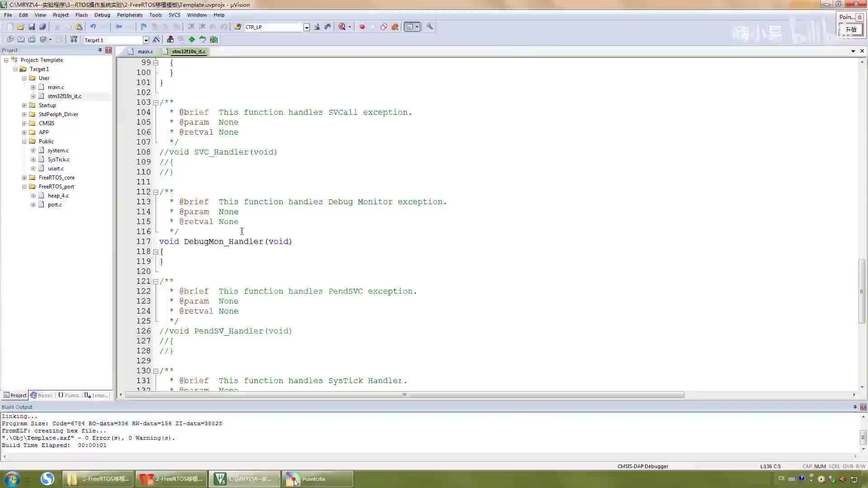The image size is (868, 488).
Task: Click the Save All icon
Action: (42, 27)
